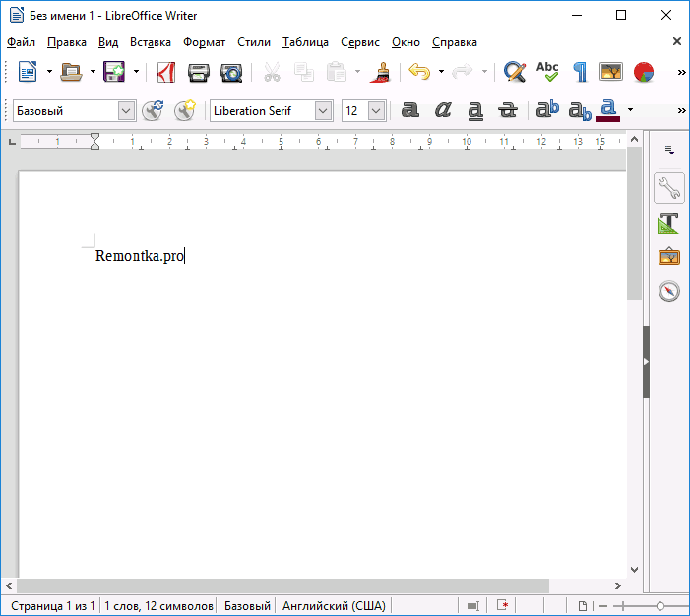Image resolution: width=690 pixels, height=616 pixels.
Task: Open the Справка menu
Action: point(454,42)
